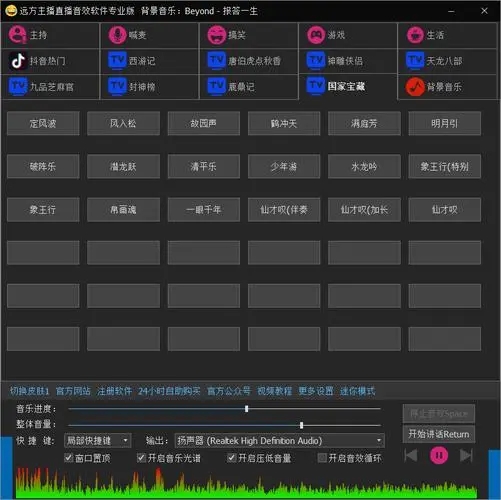Switch to the 喊麦 category tab
Image resolution: width=501 pixels, height=500 pixels.
point(150,35)
